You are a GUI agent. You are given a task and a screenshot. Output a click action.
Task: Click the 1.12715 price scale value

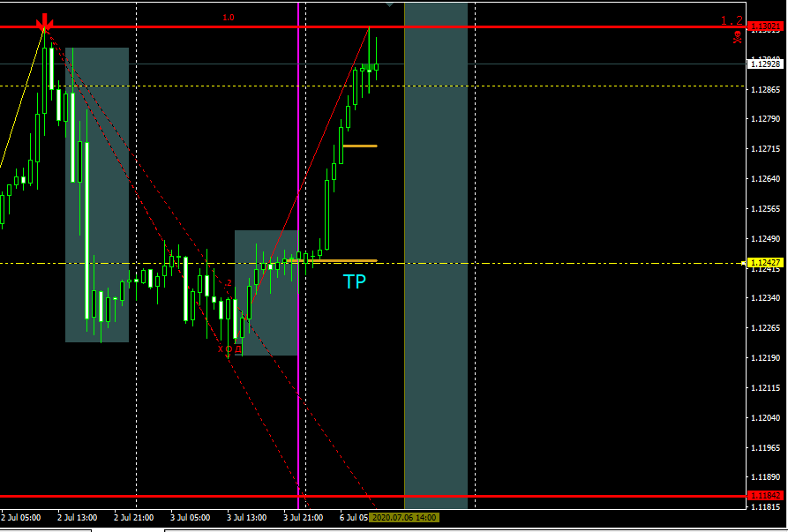[765, 149]
